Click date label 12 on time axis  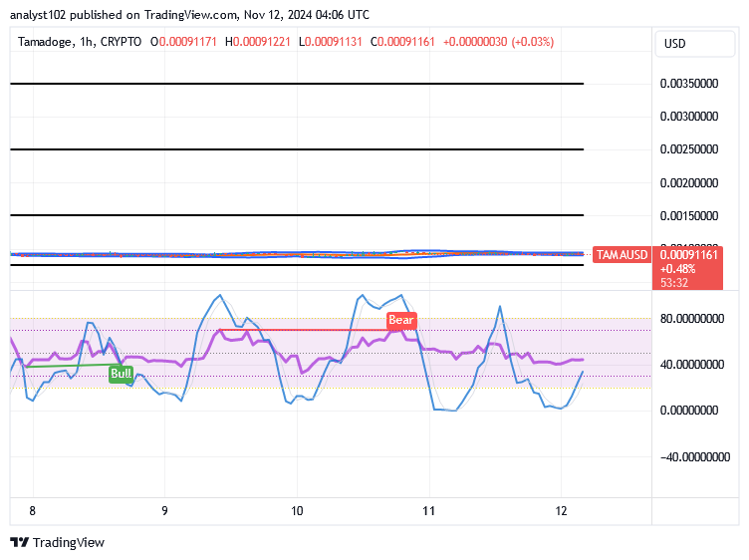(x=562, y=511)
